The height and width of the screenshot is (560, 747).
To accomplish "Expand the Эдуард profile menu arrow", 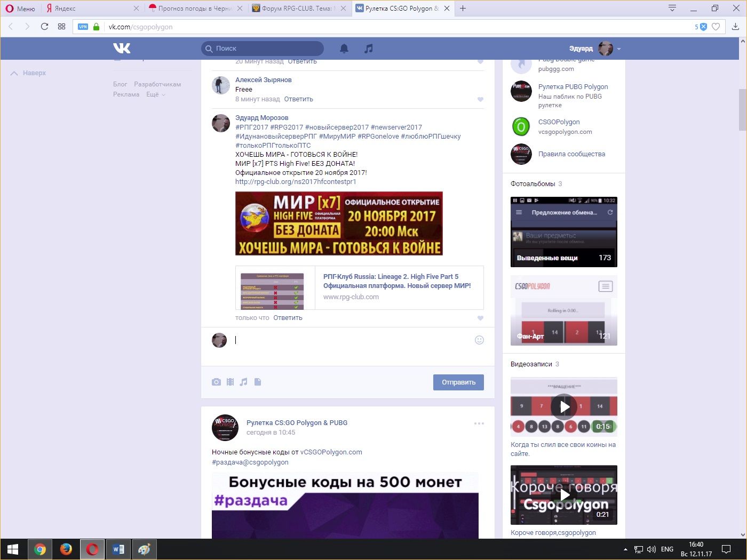I will 619,49.
